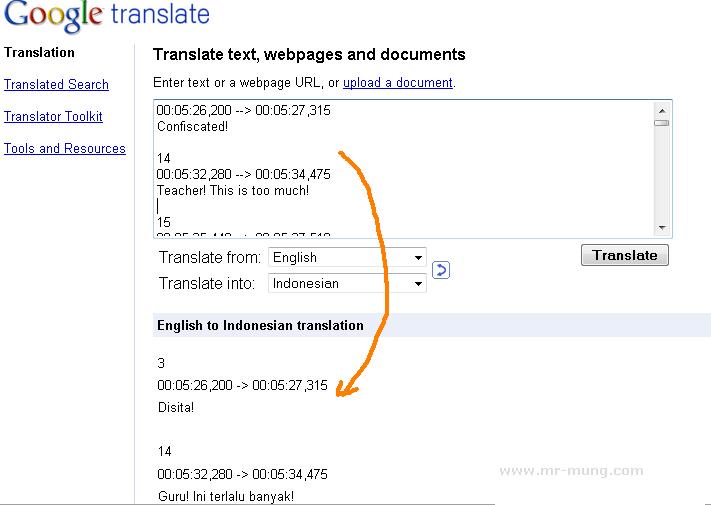Click 'Teacher! This is too much!' input line
The width and height of the screenshot is (711, 505).
[233, 190]
